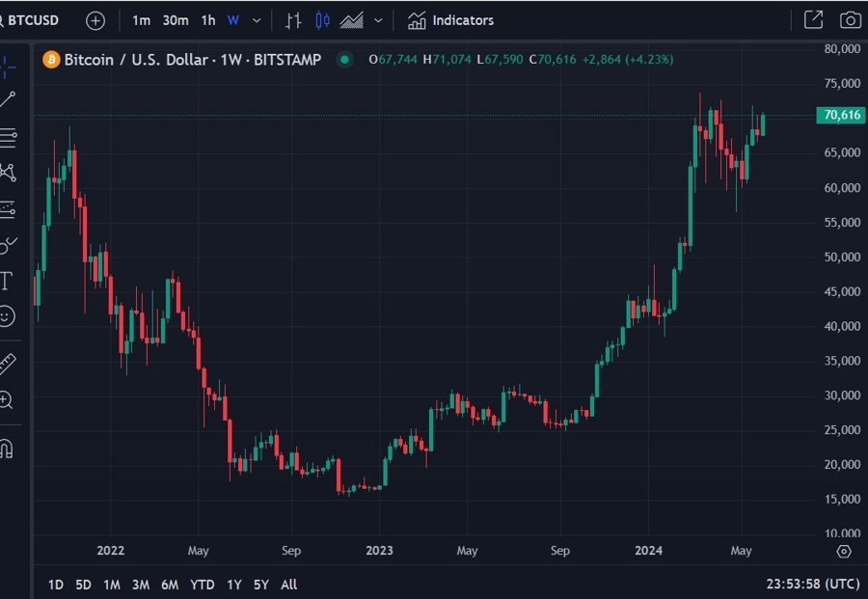Click the 30,000 price axis label
The width and height of the screenshot is (868, 599).
tap(842, 395)
